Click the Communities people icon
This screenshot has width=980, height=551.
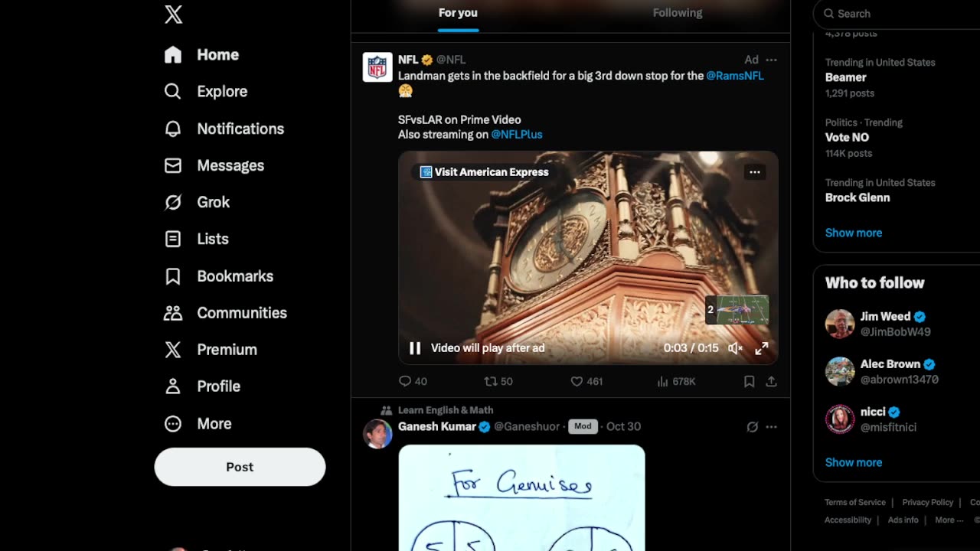[173, 313]
